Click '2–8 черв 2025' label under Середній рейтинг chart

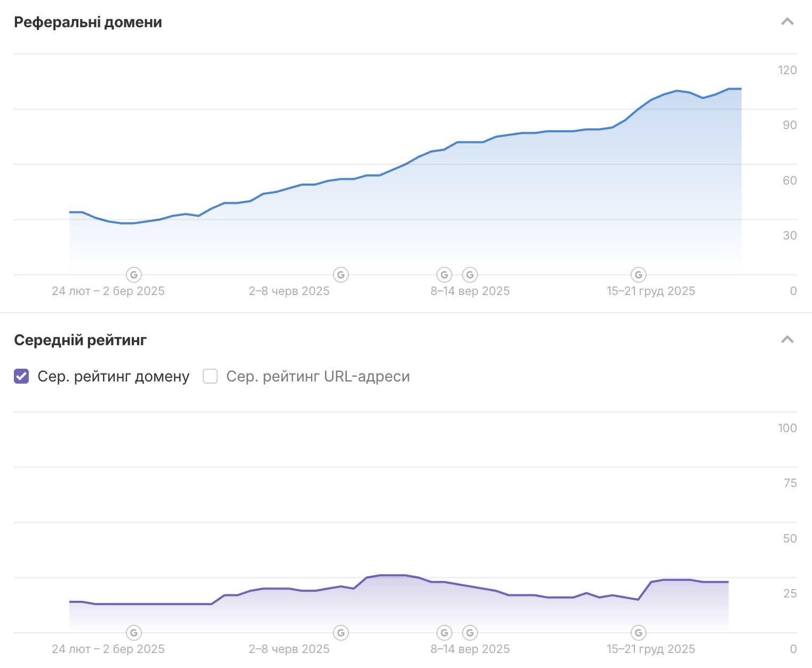[289, 649]
